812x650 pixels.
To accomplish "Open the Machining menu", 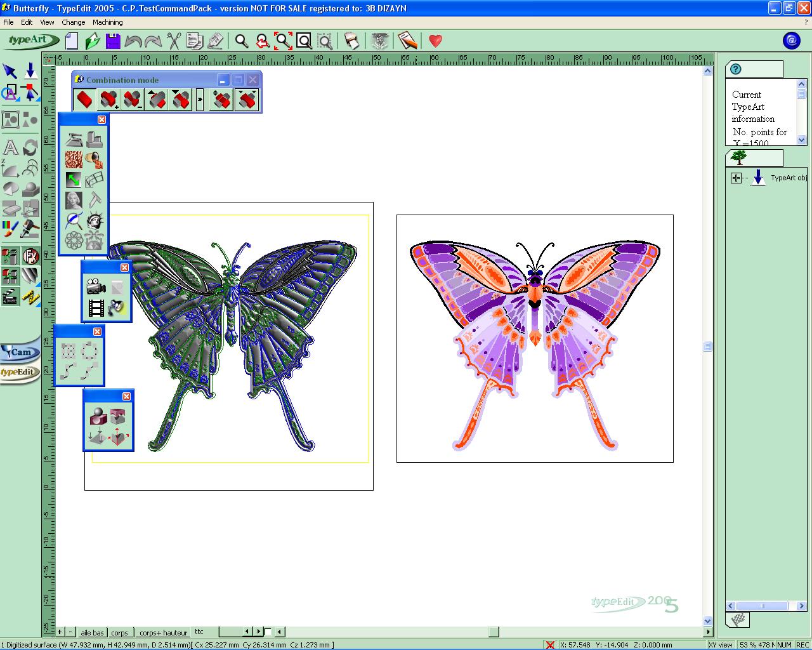I will [107, 22].
